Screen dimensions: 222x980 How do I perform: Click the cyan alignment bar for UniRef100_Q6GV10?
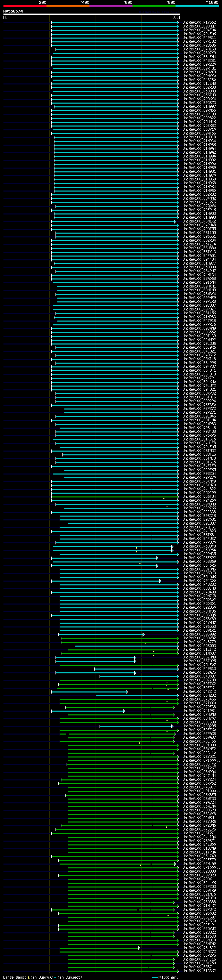point(116,129)
